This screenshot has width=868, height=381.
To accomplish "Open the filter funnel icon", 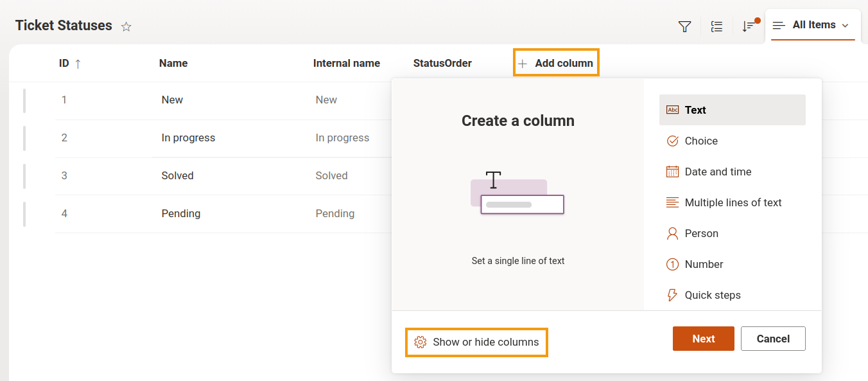I will pos(685,26).
